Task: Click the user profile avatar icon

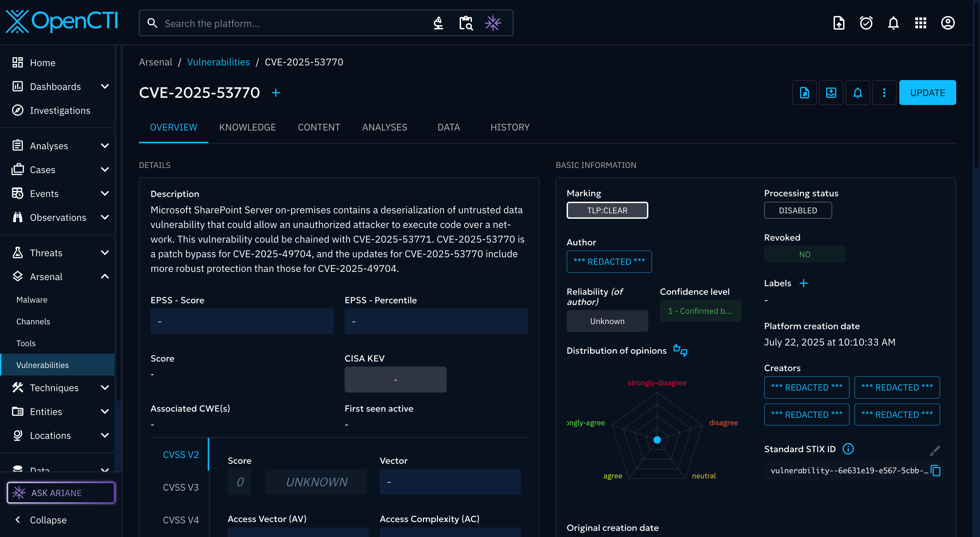Action: click(x=947, y=23)
